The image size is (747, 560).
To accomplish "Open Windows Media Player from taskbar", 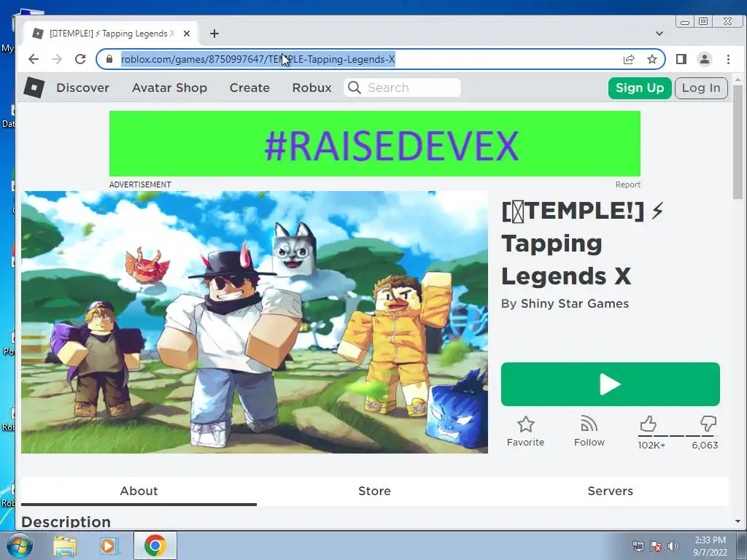I will 108,546.
